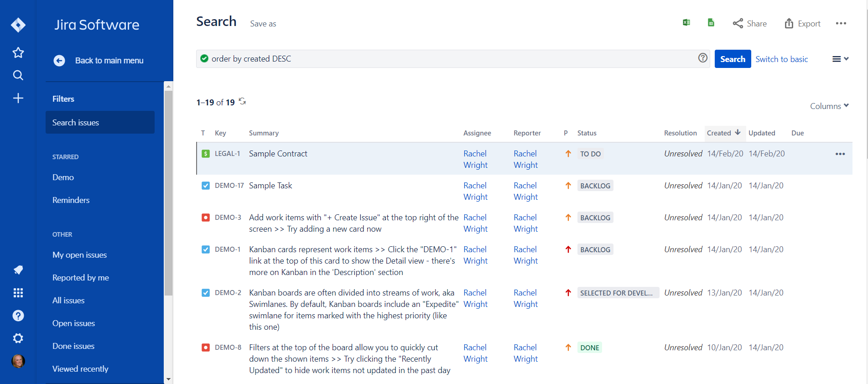
Task: Click the DONE status badge on DEMO-8
Action: point(589,348)
